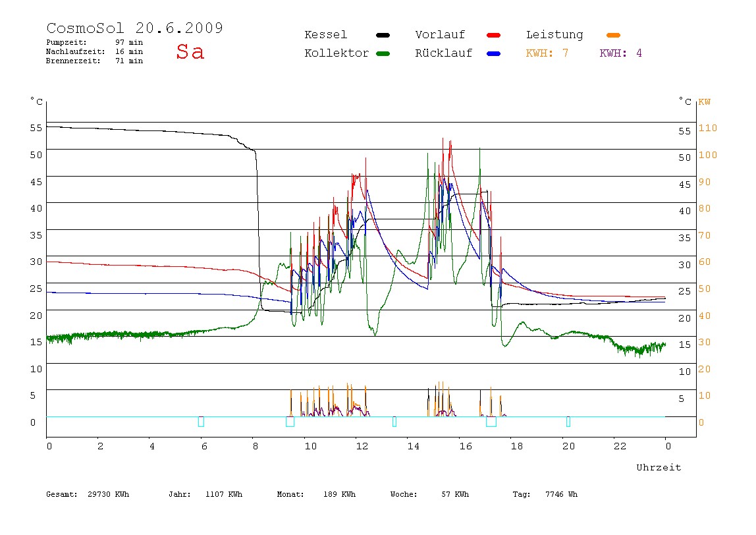
Task: Click hour 22 on the time axis
Action: pyautogui.click(x=620, y=446)
